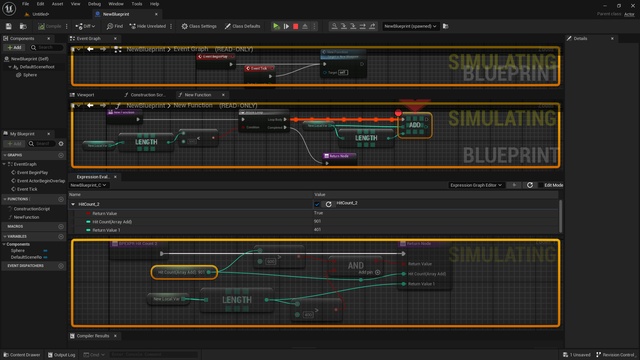The width and height of the screenshot is (640, 360).
Task: Switch to the Event Graph tab
Action: pos(89,38)
